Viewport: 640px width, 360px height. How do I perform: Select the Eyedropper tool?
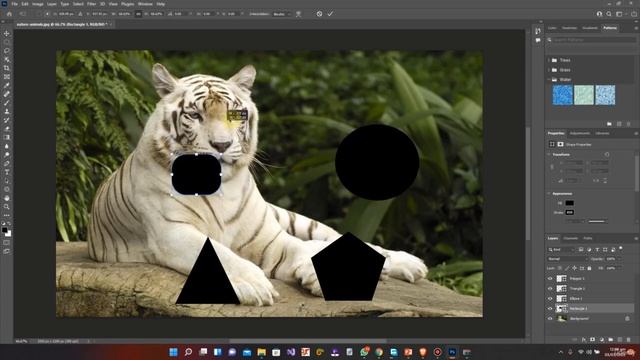(x=7, y=85)
